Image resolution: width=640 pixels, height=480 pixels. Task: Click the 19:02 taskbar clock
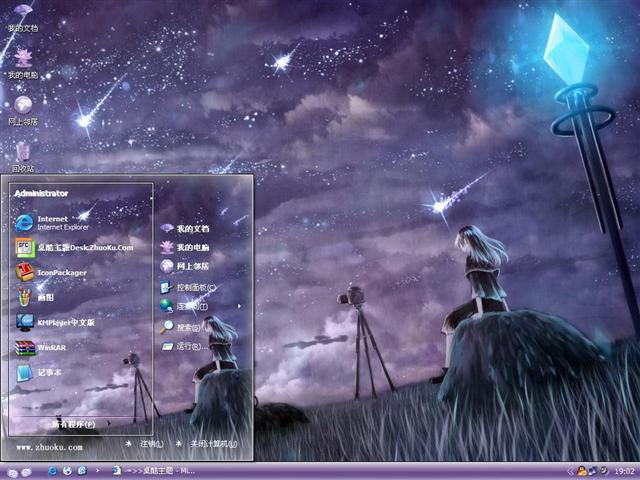pos(624,471)
